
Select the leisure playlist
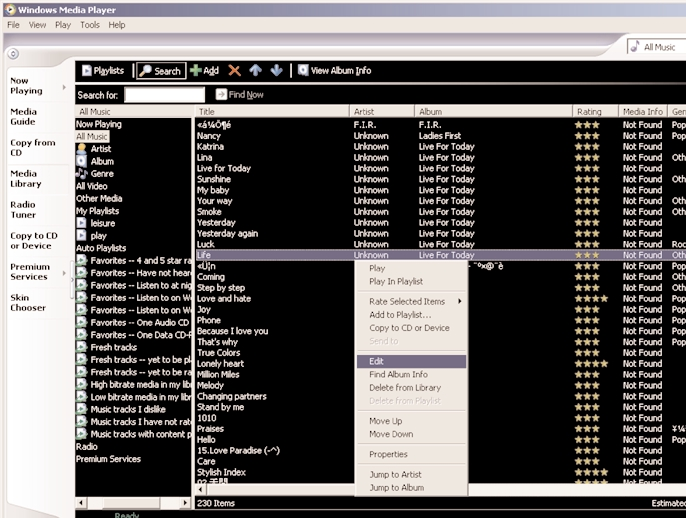point(102,223)
